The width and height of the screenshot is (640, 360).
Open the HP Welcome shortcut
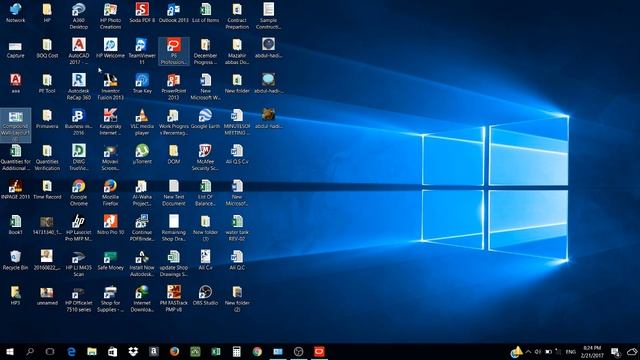pos(110,48)
